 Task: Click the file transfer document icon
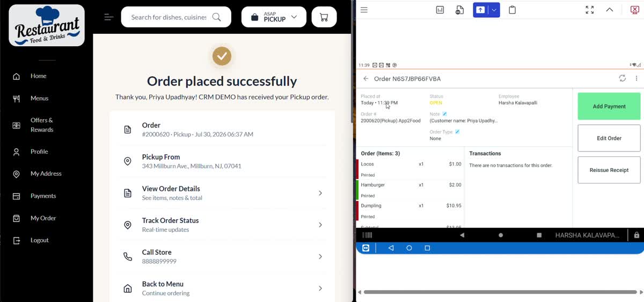pyautogui.click(x=459, y=10)
